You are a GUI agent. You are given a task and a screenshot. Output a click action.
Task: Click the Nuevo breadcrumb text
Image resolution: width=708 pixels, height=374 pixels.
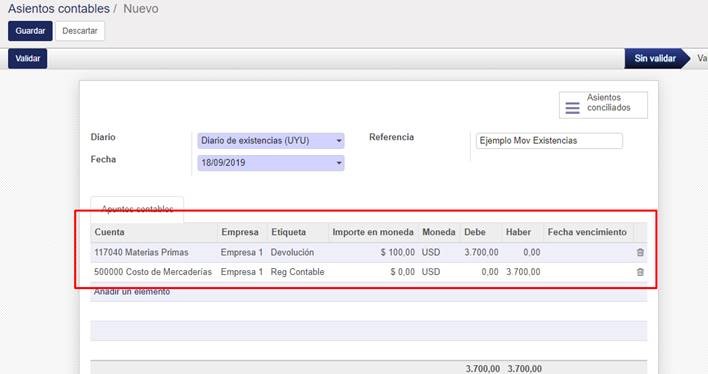pyautogui.click(x=141, y=9)
